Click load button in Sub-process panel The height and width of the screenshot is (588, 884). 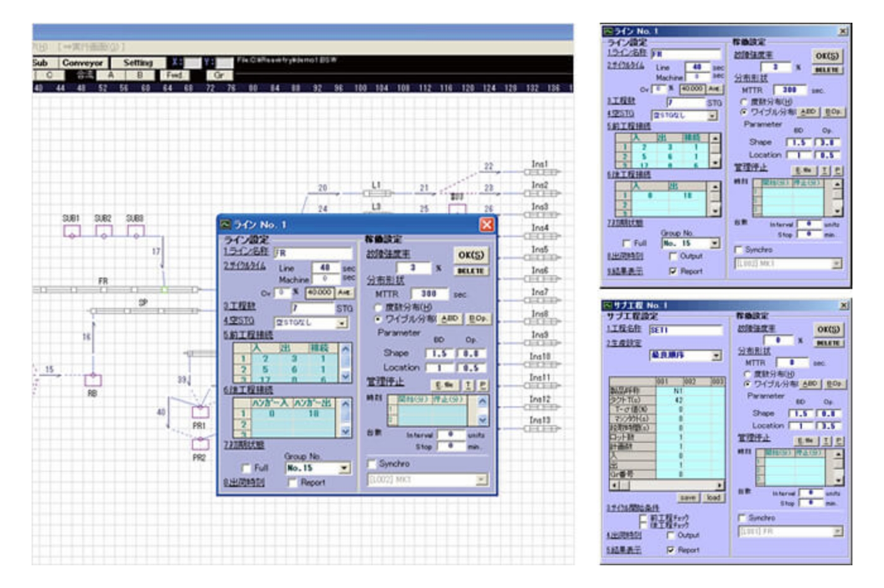click(713, 498)
